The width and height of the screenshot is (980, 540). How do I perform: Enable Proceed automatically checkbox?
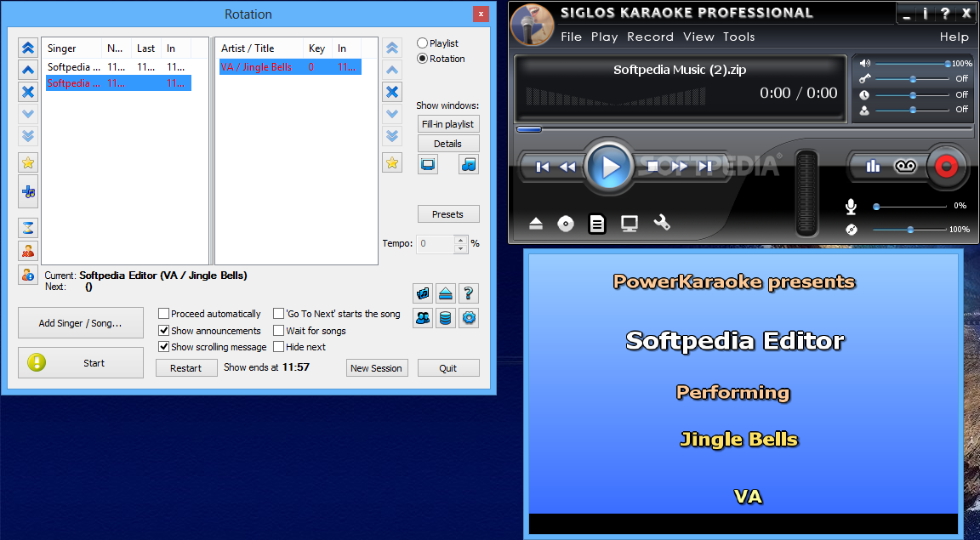click(163, 314)
